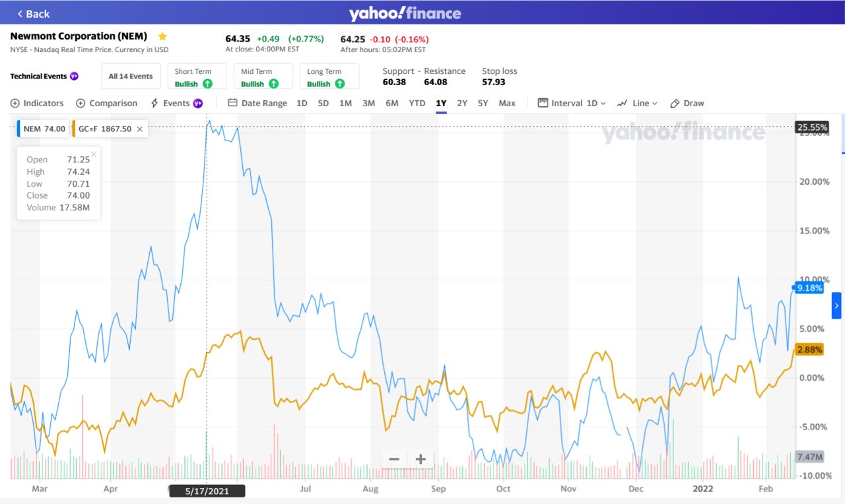845x504 pixels.
Task: Go back using the Back arrow
Action: tap(33, 14)
